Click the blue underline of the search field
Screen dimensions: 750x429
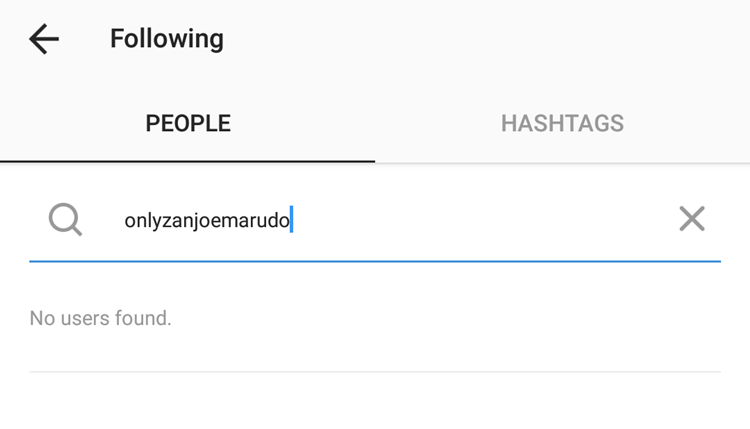(375, 261)
